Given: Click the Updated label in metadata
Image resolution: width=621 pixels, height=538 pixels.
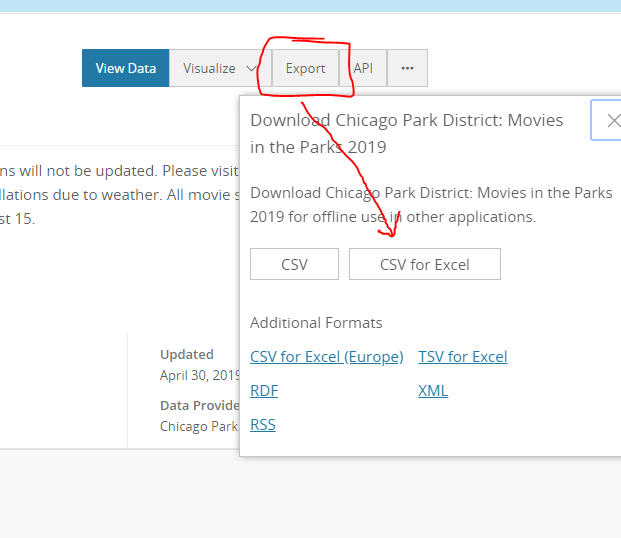Looking at the screenshot, I should [x=187, y=354].
